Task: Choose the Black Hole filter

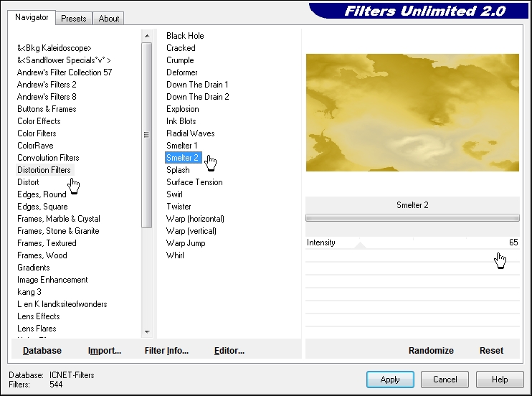Action: pos(185,36)
